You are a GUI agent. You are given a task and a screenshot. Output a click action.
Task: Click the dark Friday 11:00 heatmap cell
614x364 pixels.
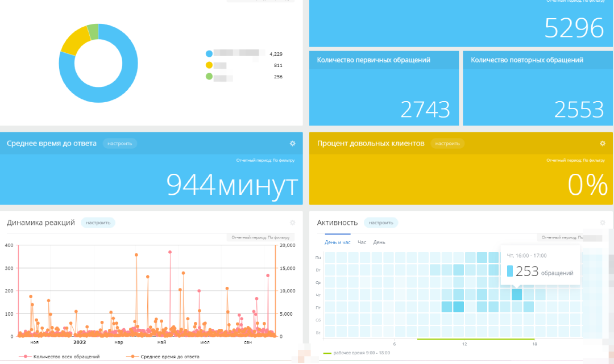pos(459,307)
